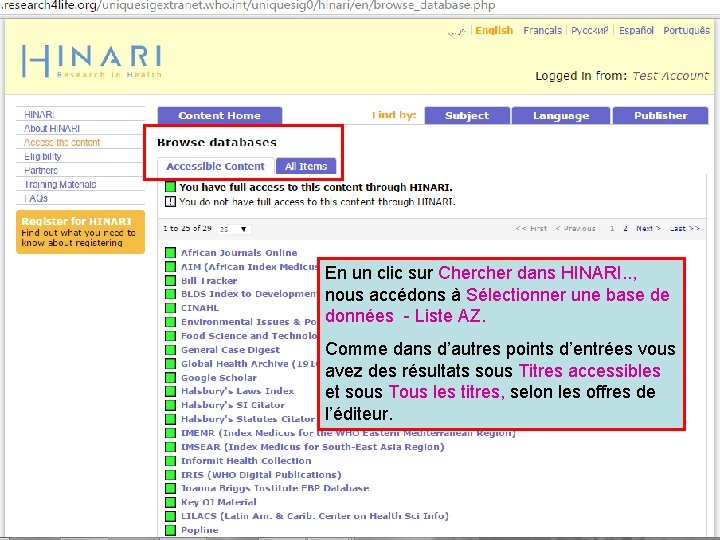Image resolution: width=720 pixels, height=540 pixels.
Task: Click green access icon beside Popline
Action: coord(170,530)
